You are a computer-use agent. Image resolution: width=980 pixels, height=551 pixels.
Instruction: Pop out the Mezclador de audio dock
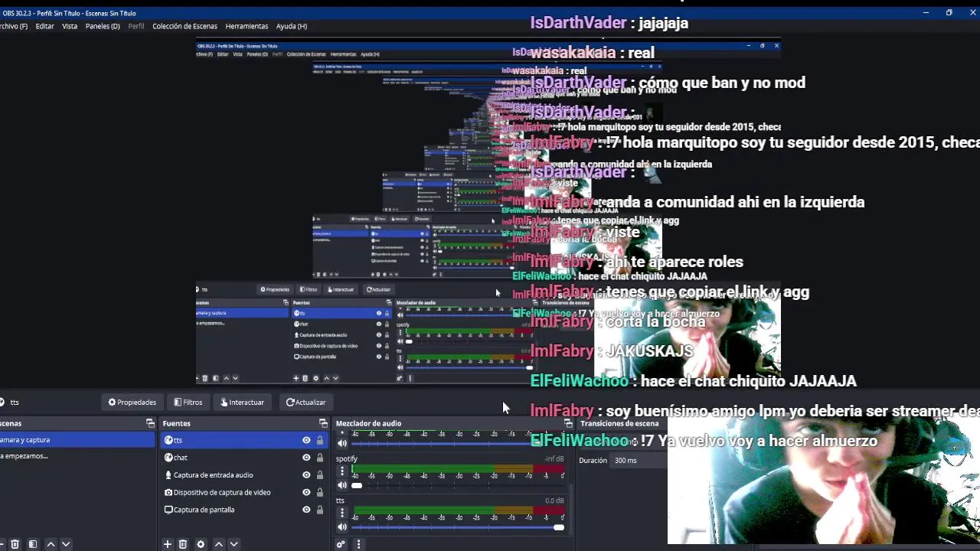pyautogui.click(x=568, y=423)
